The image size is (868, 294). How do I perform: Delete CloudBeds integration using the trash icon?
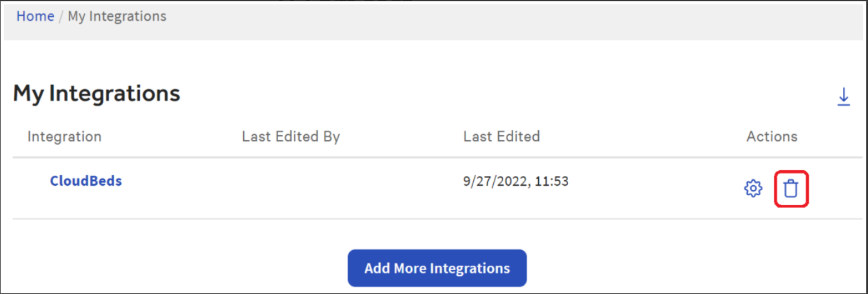791,189
